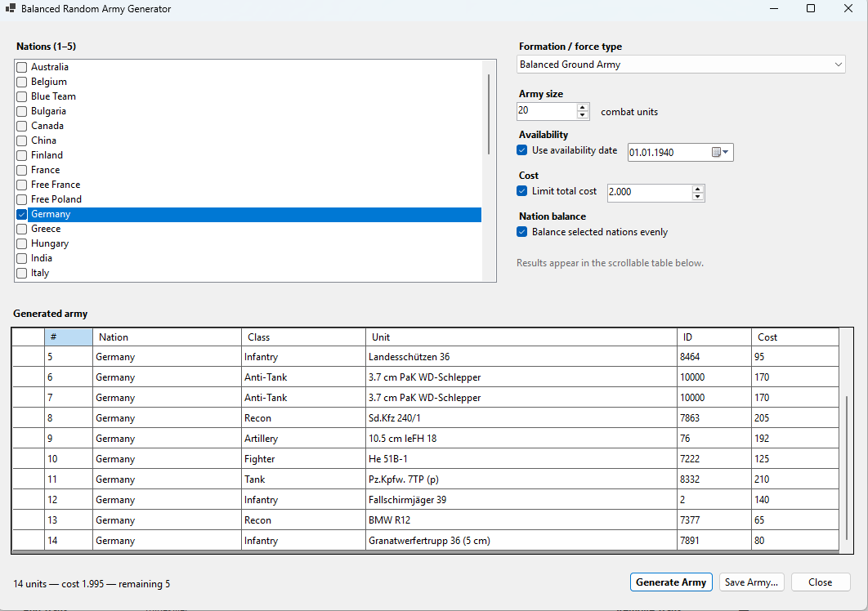Sort table by Cost column header
This screenshot has width=868, height=611.
tap(795, 337)
